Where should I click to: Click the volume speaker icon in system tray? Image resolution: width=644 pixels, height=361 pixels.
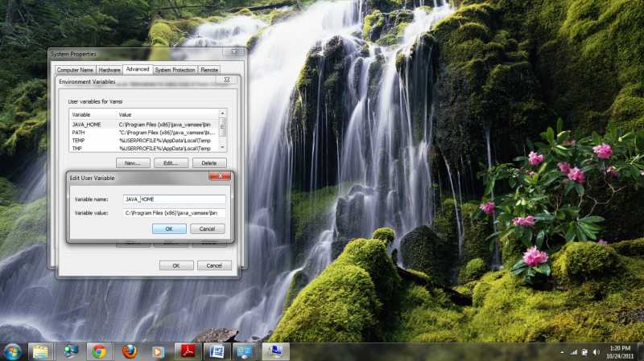(x=595, y=352)
